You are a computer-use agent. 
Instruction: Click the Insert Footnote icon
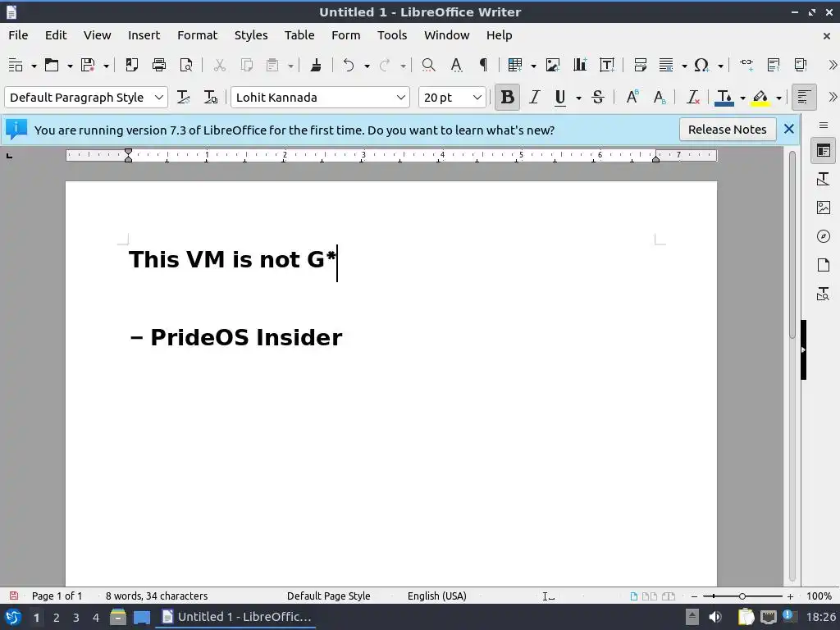774,66
